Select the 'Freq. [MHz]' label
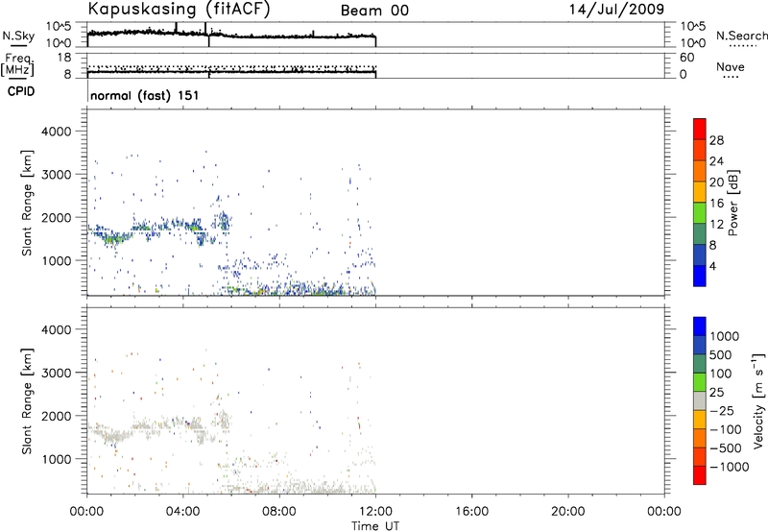The image size is (768, 532). coord(18,64)
